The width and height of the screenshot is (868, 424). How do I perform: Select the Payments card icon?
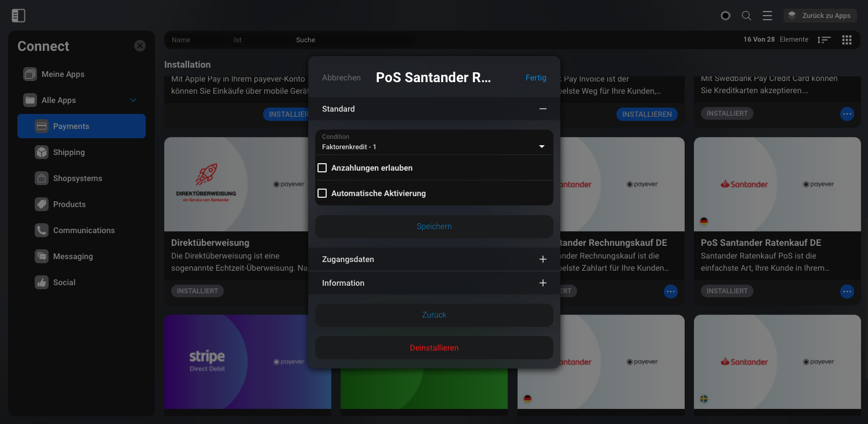pyautogui.click(x=41, y=126)
